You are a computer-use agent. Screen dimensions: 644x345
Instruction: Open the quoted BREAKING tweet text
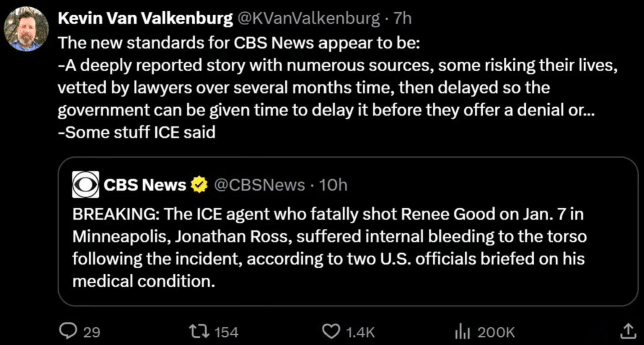point(330,247)
